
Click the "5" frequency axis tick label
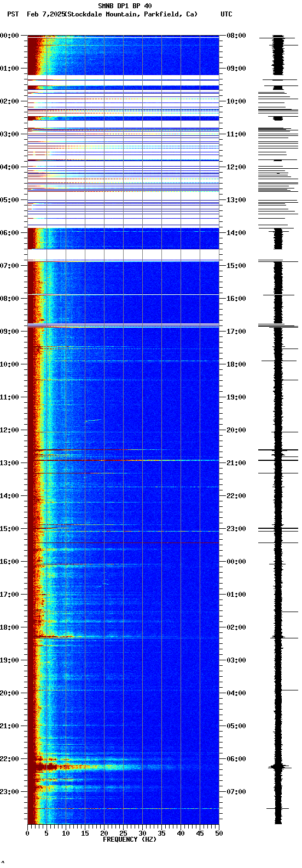[47, 833]
